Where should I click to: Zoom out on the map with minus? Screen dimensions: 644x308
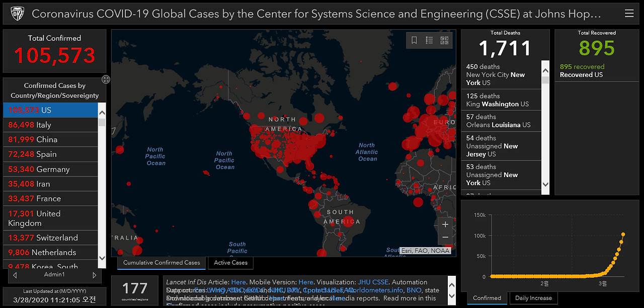tap(445, 237)
